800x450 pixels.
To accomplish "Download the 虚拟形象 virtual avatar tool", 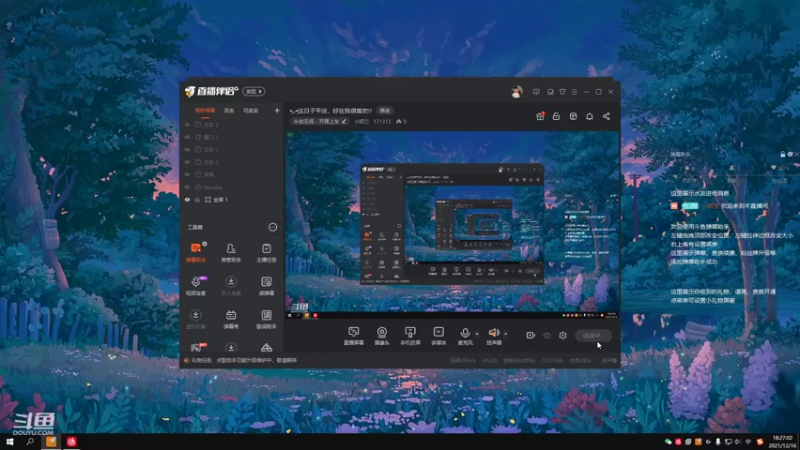I will pos(195,319).
